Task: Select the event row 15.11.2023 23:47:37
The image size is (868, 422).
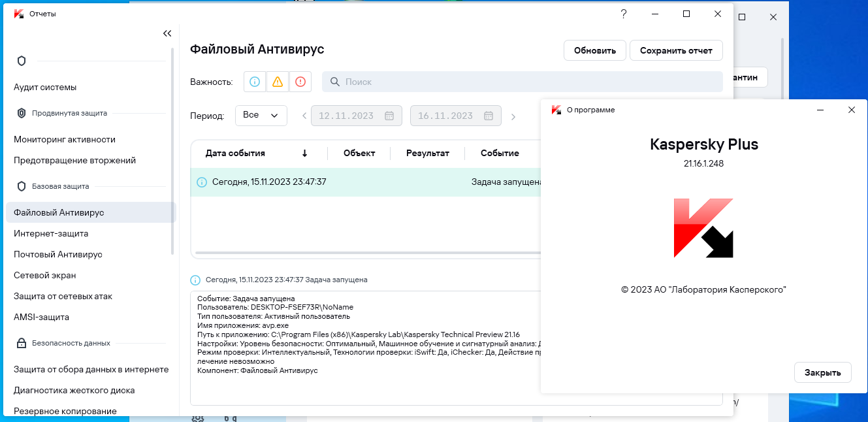Action: click(366, 182)
